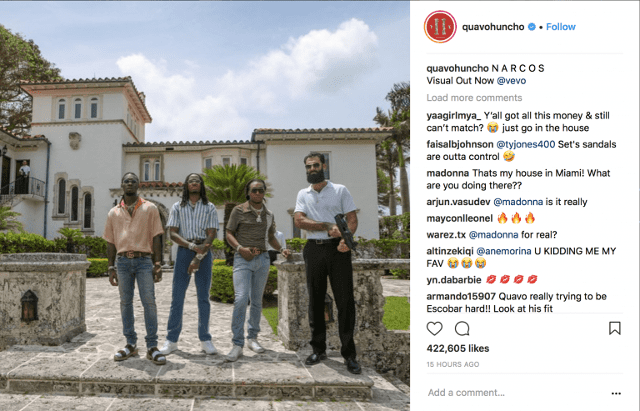
Task: Focus the Add a comment field
Action: 516,393
